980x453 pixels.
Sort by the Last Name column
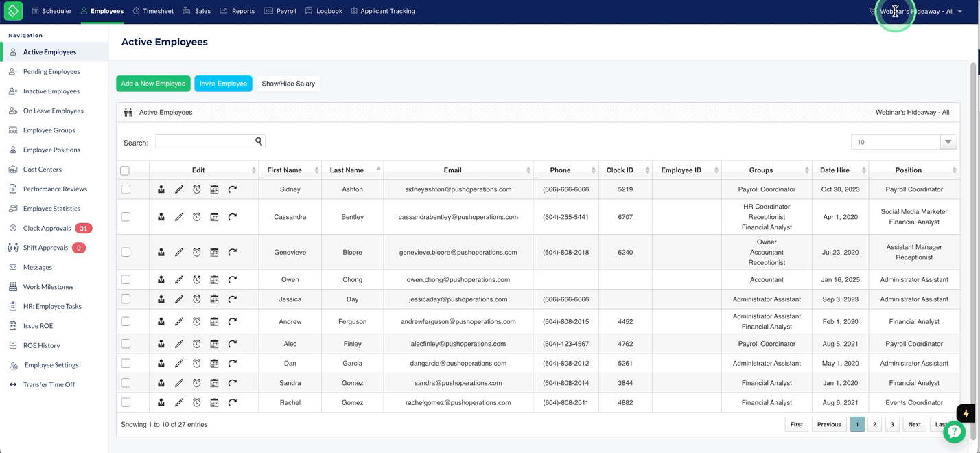[x=352, y=170]
